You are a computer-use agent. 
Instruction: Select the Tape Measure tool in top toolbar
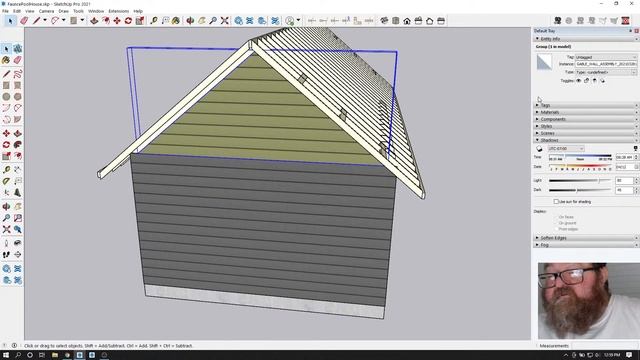(x=154, y=20)
